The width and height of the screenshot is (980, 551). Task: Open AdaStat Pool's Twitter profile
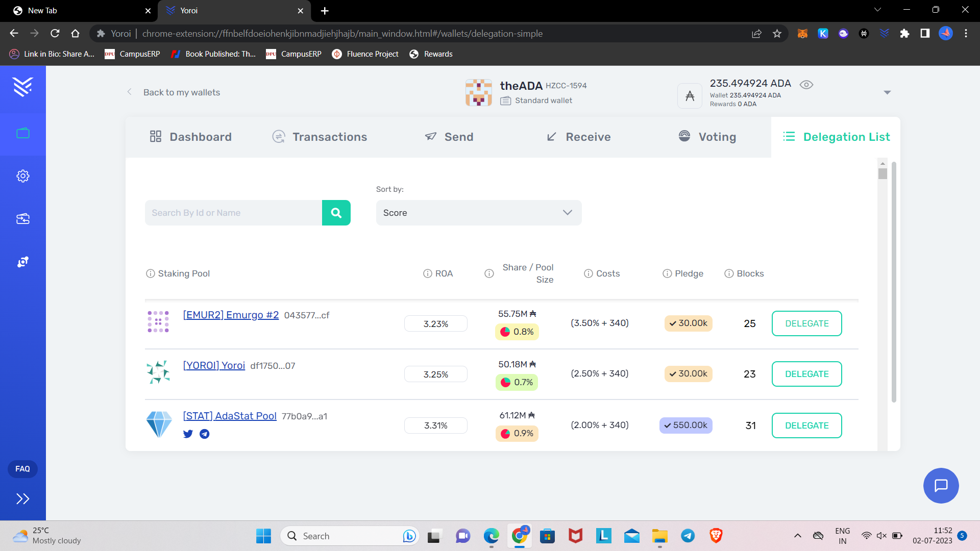click(x=188, y=434)
